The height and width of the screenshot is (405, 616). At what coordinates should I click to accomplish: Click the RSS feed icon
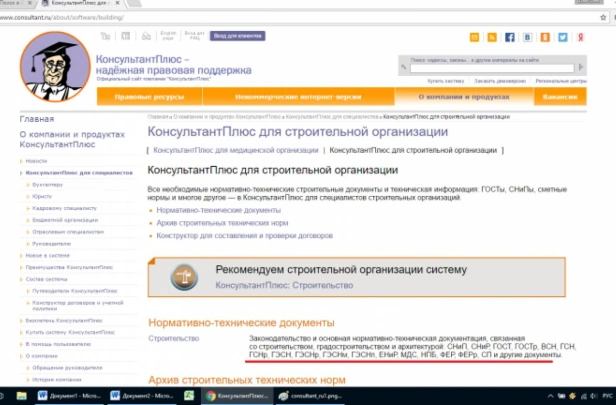[492, 37]
